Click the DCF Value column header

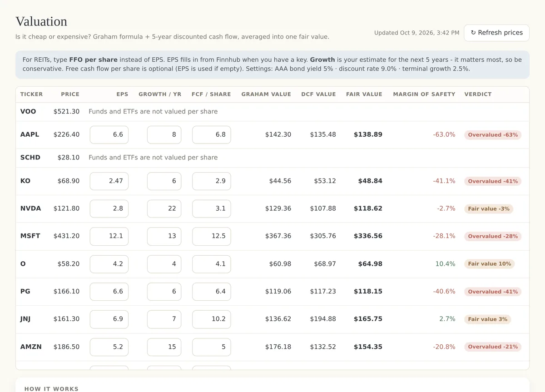coord(318,94)
